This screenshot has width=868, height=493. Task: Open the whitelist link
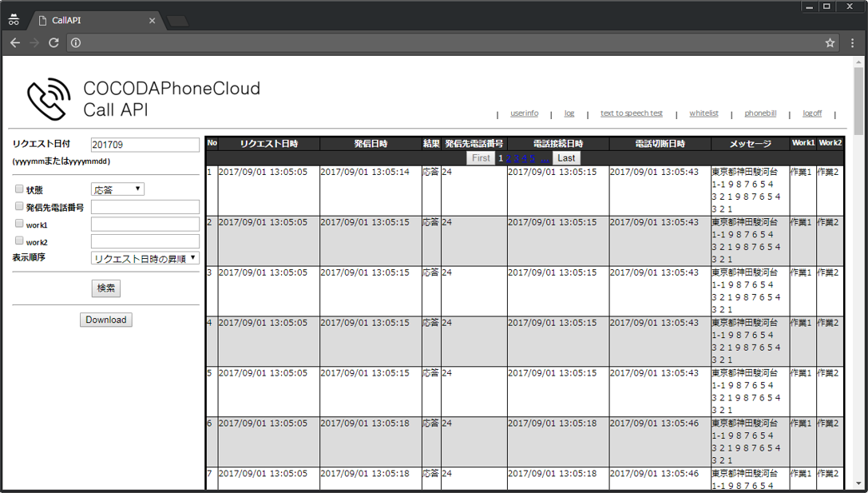(704, 113)
